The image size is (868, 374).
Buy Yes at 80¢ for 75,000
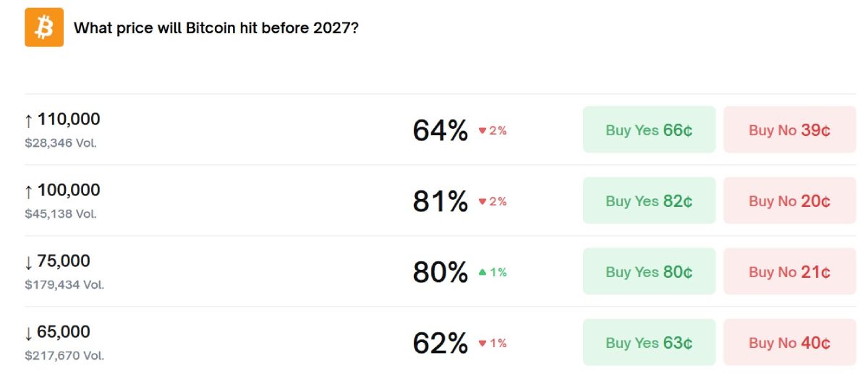[649, 272]
